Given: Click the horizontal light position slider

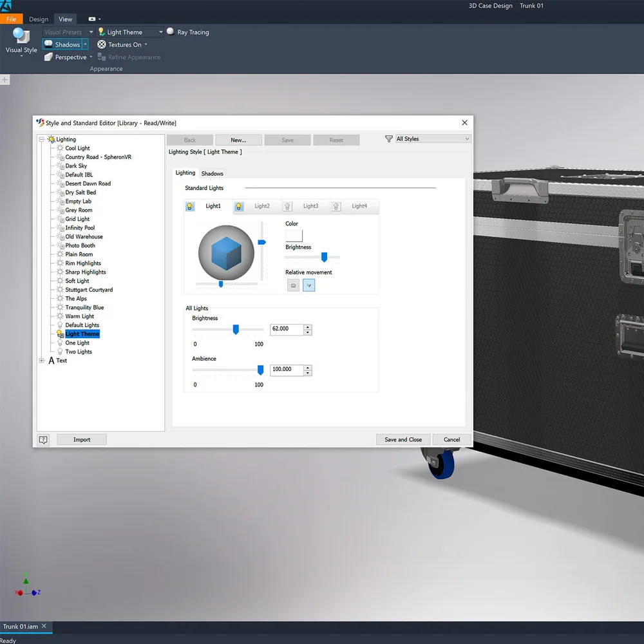Looking at the screenshot, I should pyautogui.click(x=221, y=284).
